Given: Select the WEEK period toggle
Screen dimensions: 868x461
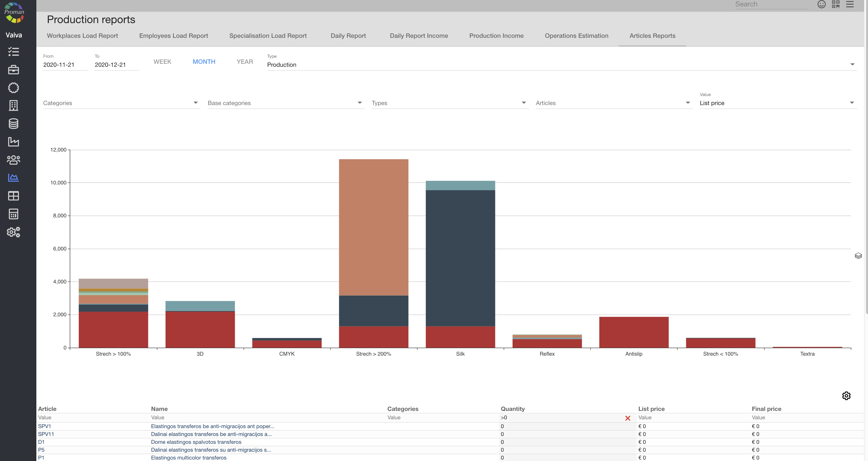Looking at the screenshot, I should point(162,62).
